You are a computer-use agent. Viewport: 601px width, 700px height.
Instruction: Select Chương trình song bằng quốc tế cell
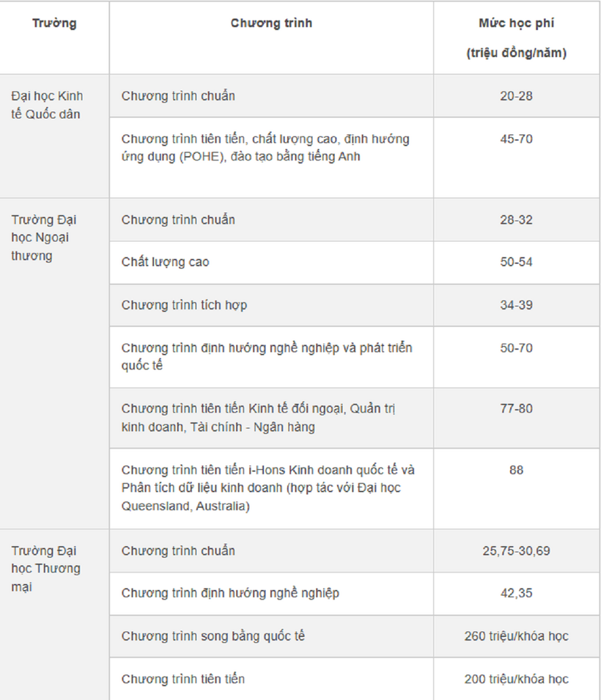(271, 636)
